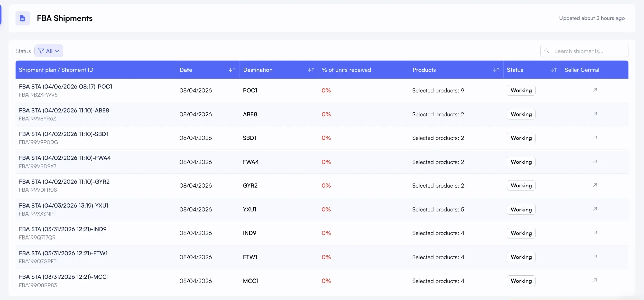Screen dimensions: 644x300
Task: Open YXU1 shipment in Seller Central
Action: click(x=595, y=209)
